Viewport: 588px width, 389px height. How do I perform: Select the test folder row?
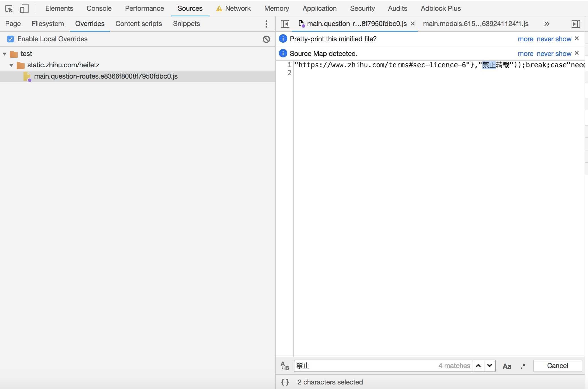137,54
